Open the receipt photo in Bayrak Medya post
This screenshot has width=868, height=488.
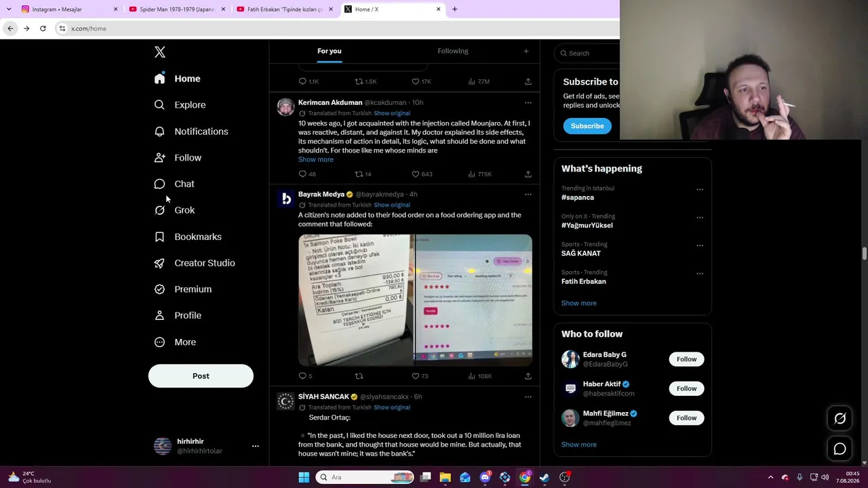click(x=355, y=300)
